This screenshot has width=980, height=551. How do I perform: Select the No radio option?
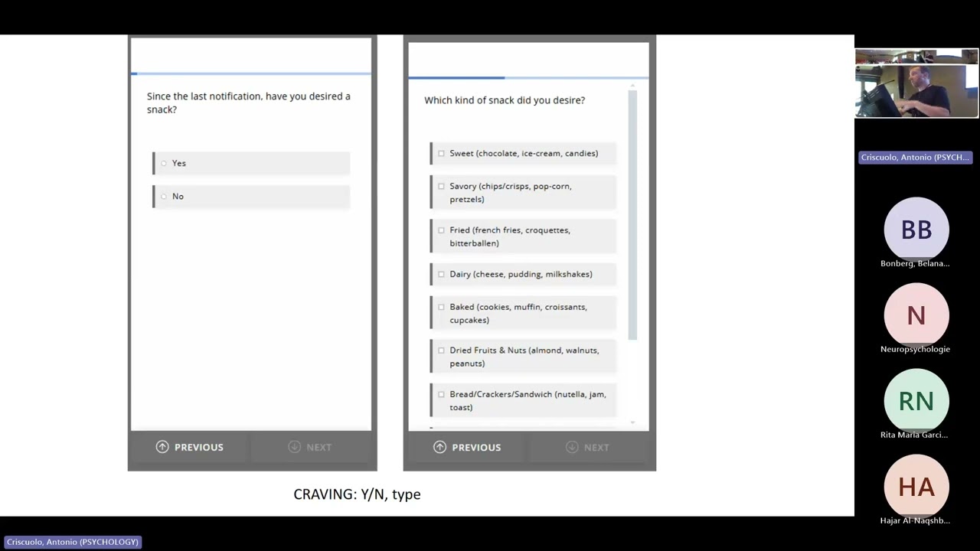251,197
